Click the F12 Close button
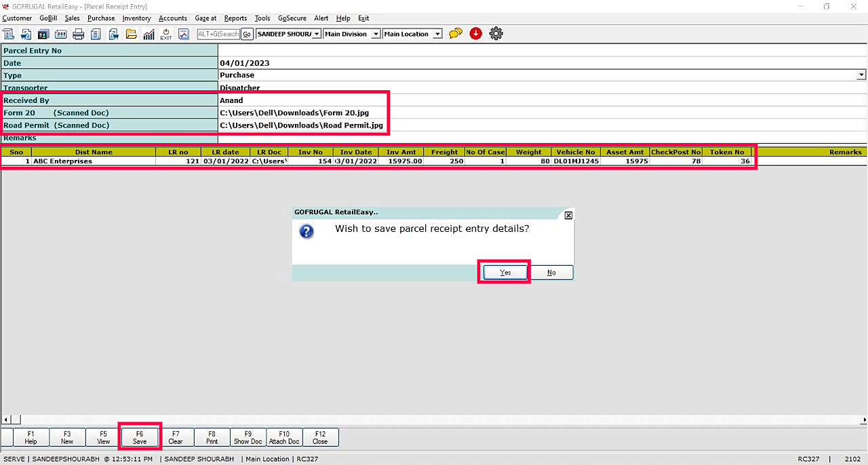The image size is (868, 465). pos(320,437)
